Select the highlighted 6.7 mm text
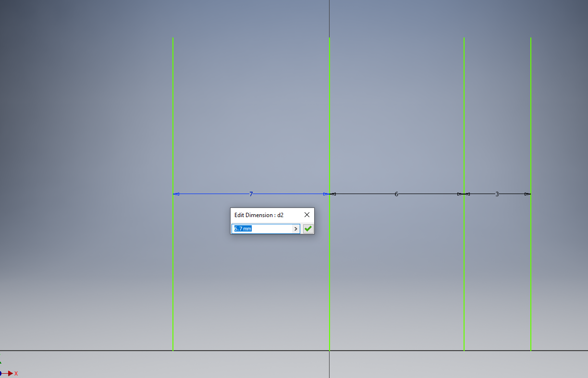Image resolution: width=588 pixels, height=378 pixels. pos(243,229)
